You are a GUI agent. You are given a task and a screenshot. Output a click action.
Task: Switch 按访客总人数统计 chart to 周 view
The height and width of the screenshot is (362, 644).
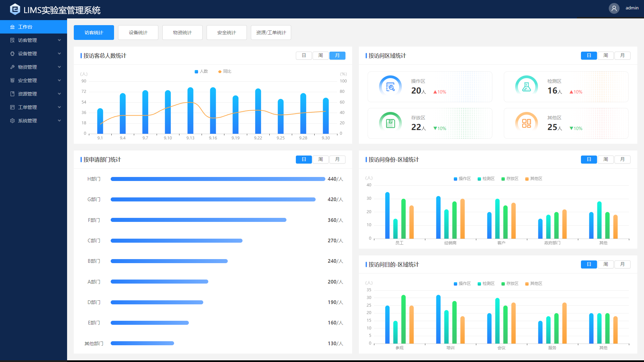coord(320,56)
